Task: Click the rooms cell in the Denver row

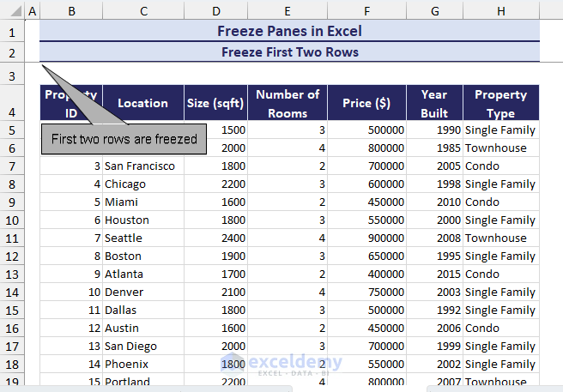Action: coord(288,292)
